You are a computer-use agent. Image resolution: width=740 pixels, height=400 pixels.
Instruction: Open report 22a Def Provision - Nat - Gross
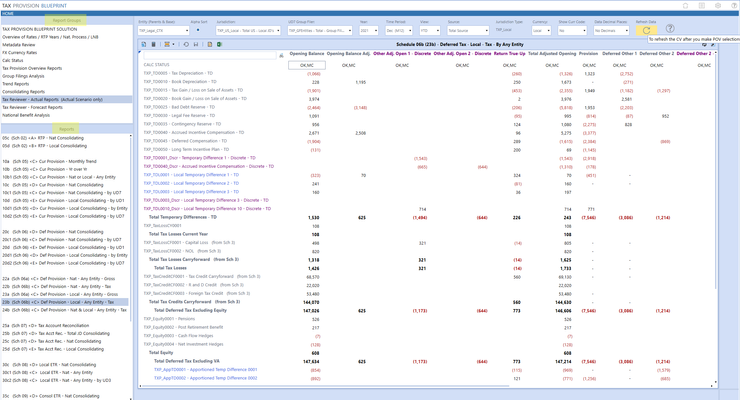click(59, 279)
